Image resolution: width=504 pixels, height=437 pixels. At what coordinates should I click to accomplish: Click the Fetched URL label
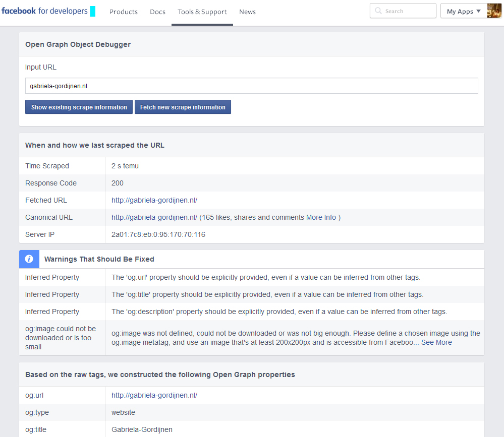click(46, 201)
